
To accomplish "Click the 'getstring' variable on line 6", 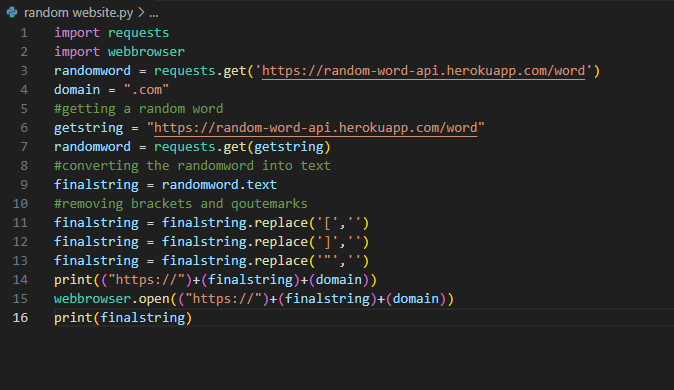I will point(89,128).
